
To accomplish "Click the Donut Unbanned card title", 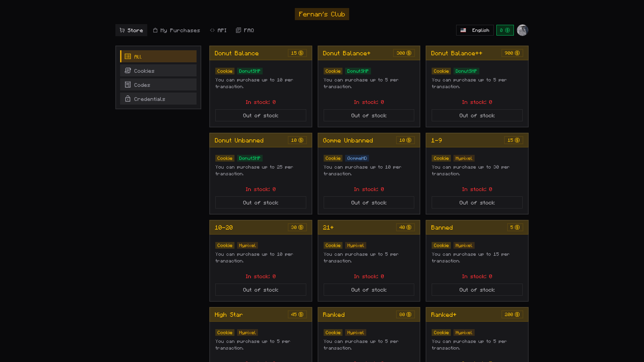I will (239, 140).
